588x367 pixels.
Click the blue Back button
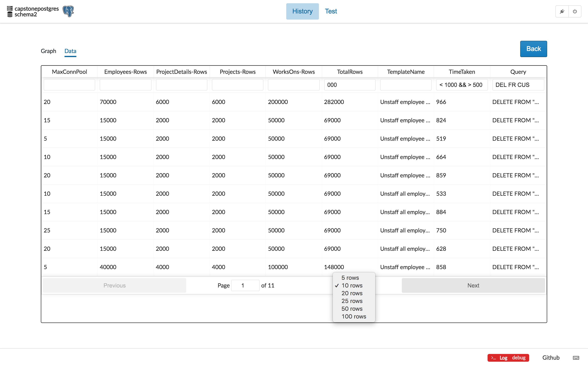coord(533,49)
